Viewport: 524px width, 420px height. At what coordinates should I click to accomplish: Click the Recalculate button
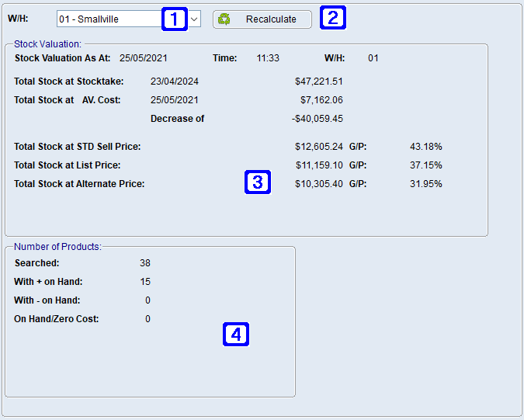coord(262,19)
